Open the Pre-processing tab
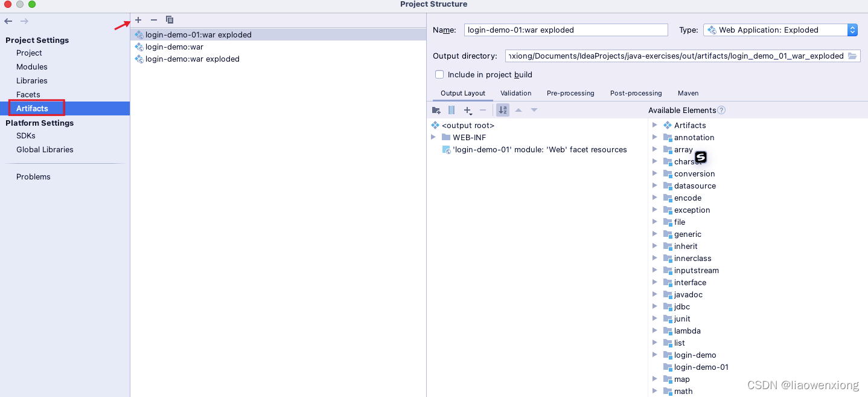The height and width of the screenshot is (397, 868). click(570, 93)
